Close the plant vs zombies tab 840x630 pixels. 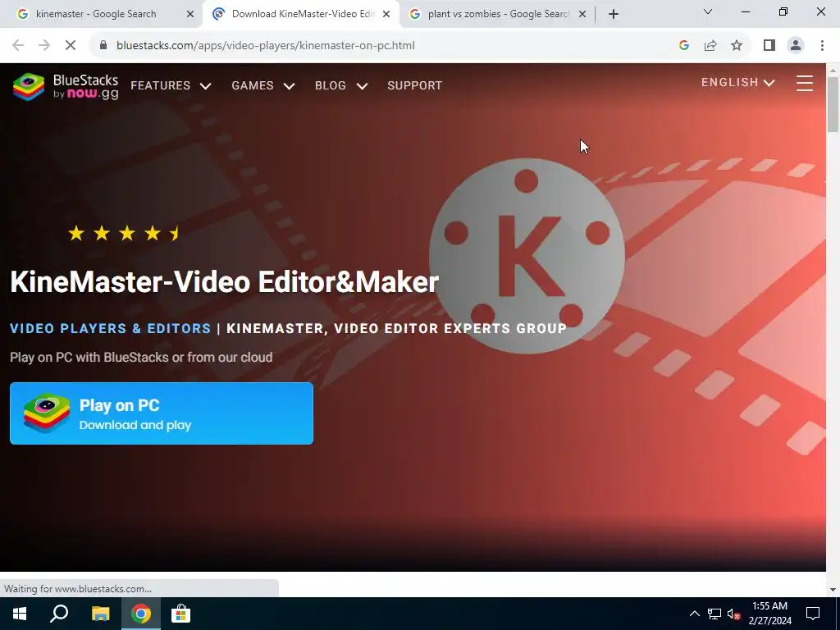[582, 15]
